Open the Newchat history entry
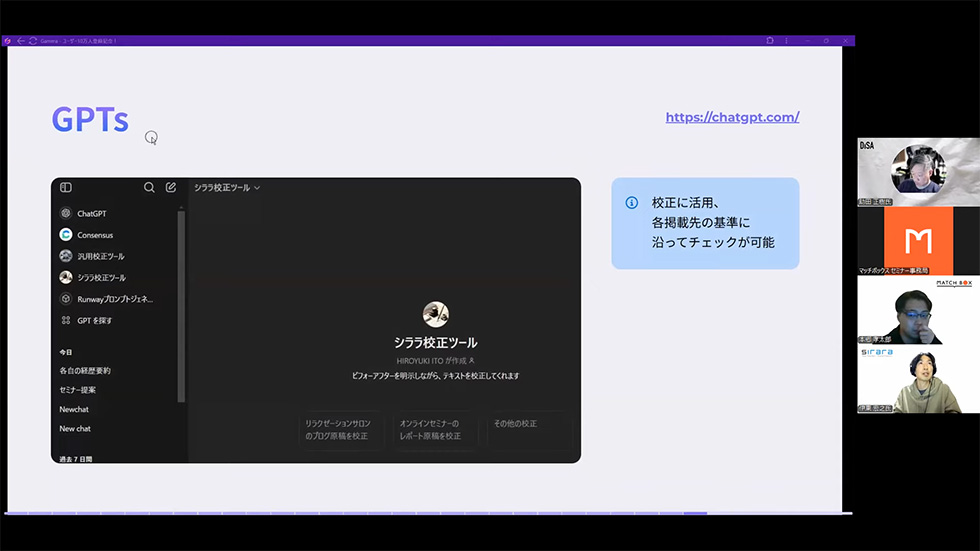This screenshot has height=551, width=980. point(74,409)
